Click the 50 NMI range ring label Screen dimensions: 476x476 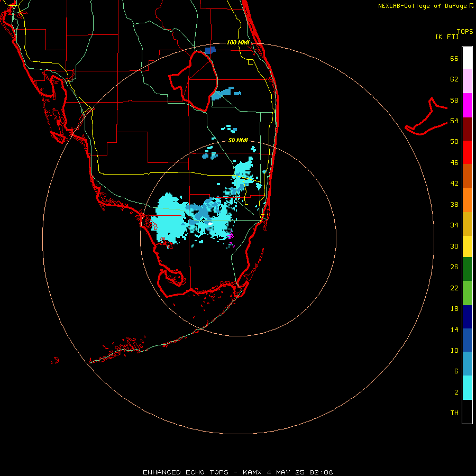(238, 140)
